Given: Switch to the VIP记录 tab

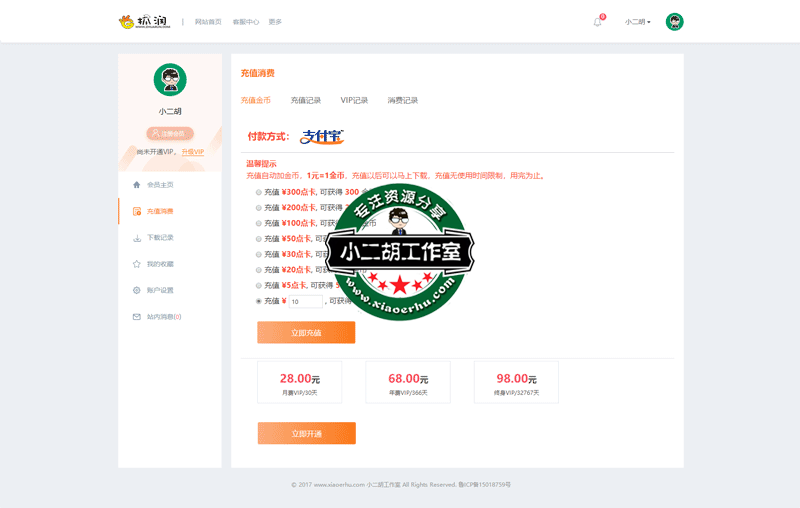Looking at the screenshot, I should pos(354,100).
